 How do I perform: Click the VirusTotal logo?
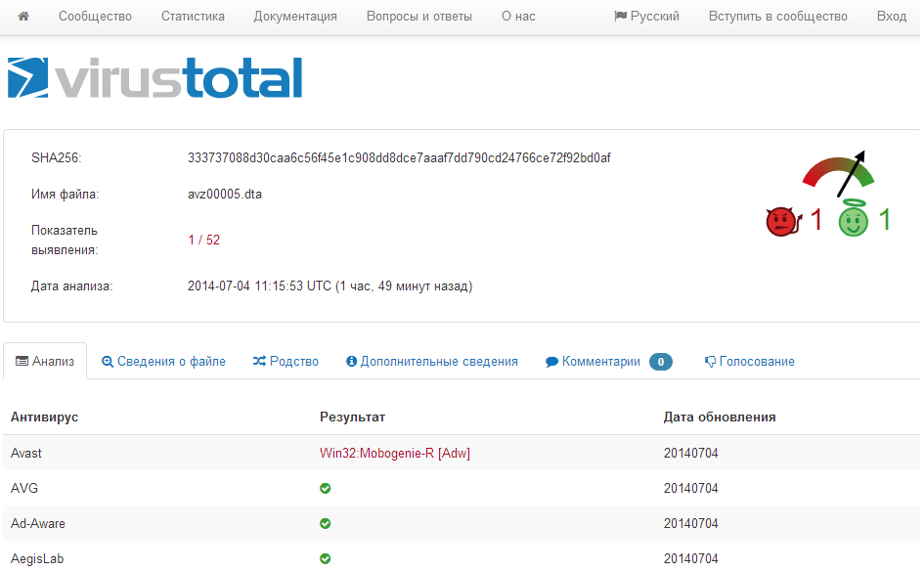coord(155,77)
